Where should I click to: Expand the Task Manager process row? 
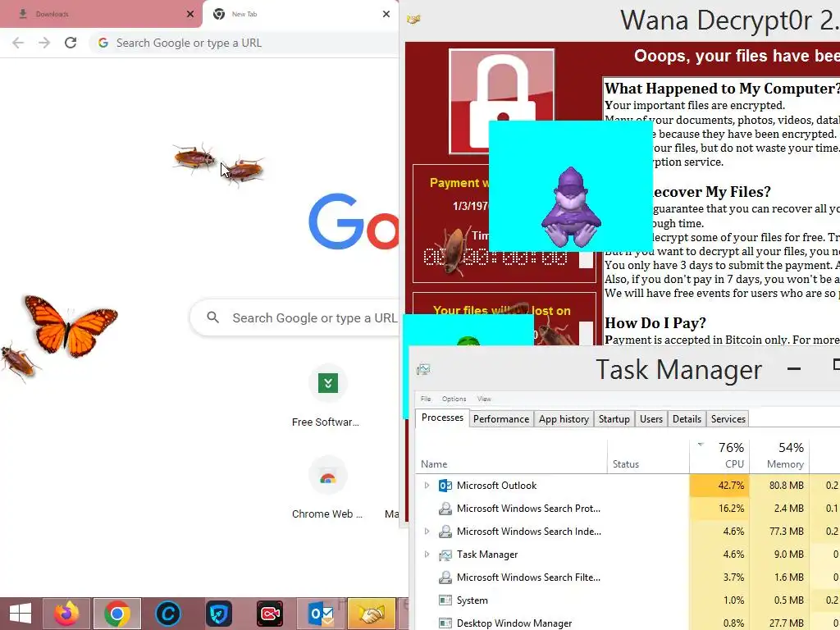click(427, 555)
